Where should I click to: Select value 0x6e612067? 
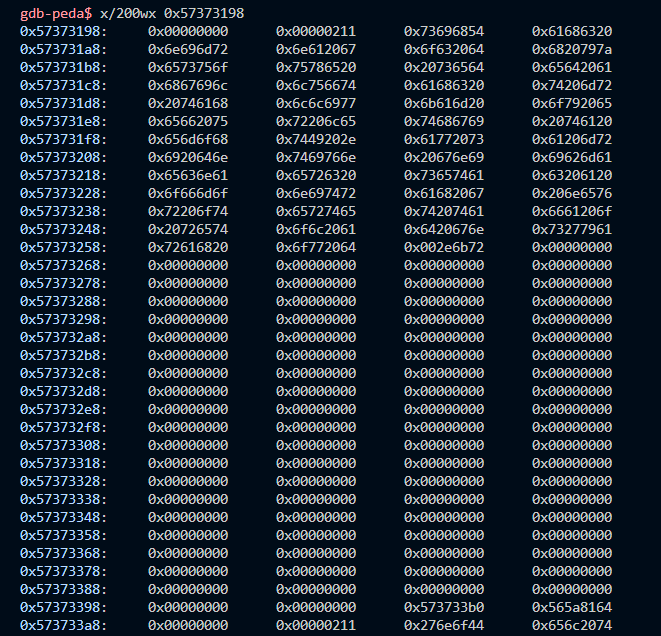[x=316, y=49]
